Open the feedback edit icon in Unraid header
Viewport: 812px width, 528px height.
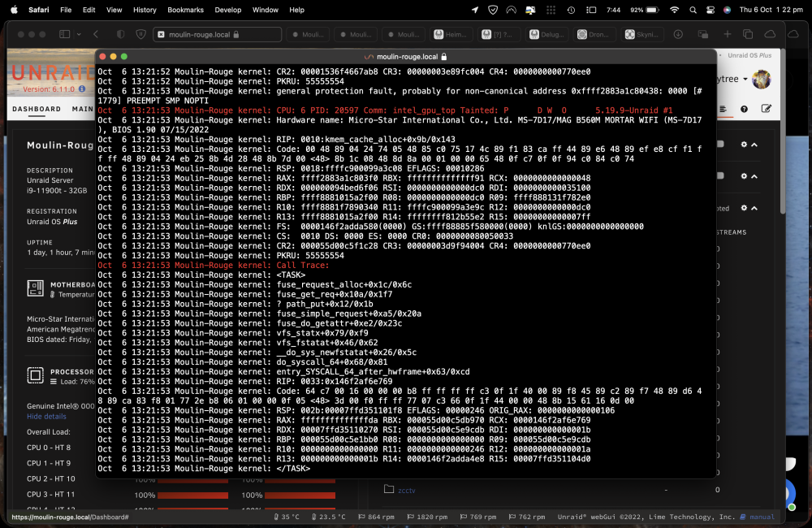[766, 108]
